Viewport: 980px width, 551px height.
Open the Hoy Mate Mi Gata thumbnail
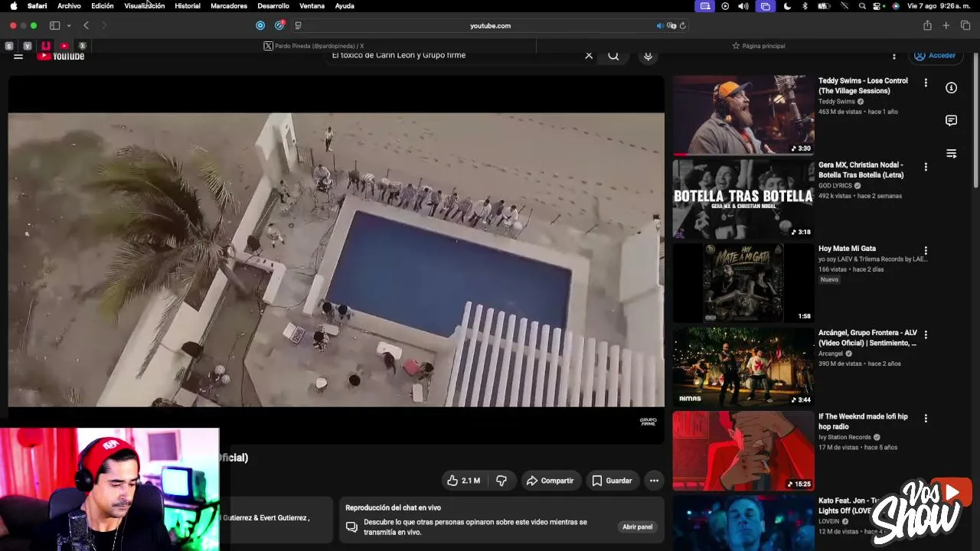(743, 283)
